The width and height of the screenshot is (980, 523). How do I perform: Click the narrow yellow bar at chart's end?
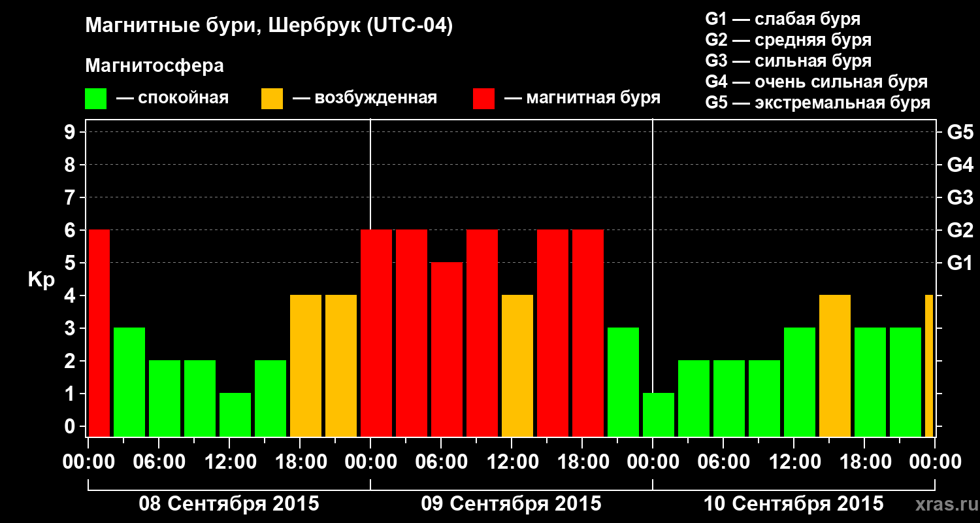coord(929,365)
